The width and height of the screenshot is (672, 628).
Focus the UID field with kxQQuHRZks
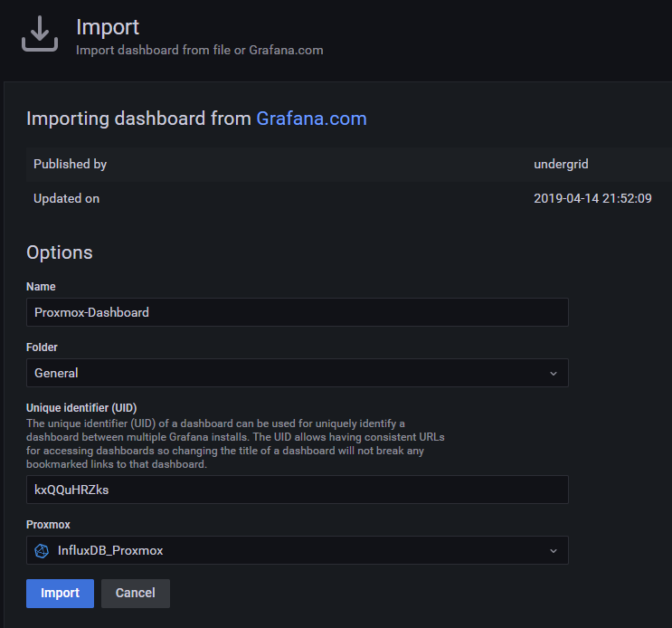tap(297, 490)
